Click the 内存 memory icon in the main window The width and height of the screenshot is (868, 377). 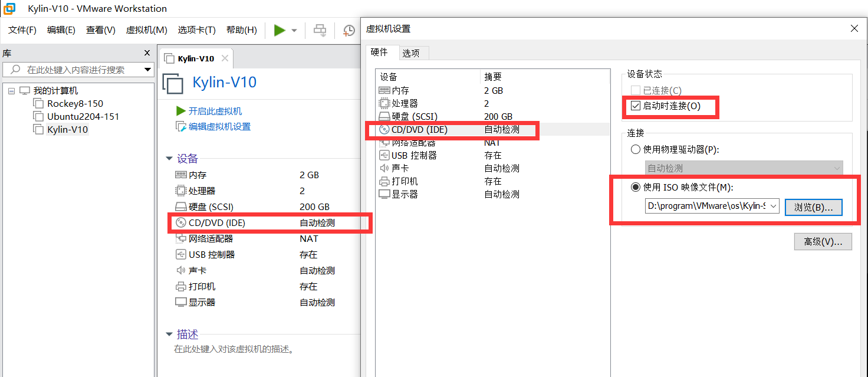[180, 175]
